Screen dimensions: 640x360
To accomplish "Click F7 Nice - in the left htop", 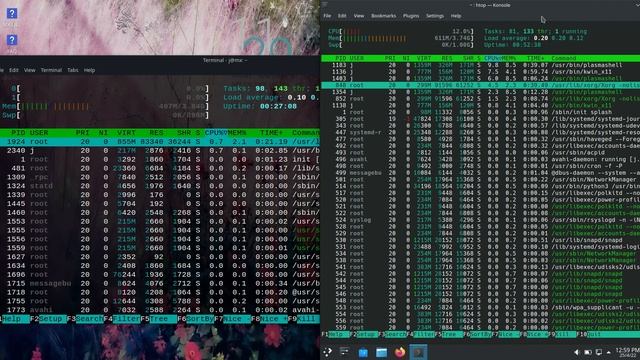I will (x=233, y=319).
